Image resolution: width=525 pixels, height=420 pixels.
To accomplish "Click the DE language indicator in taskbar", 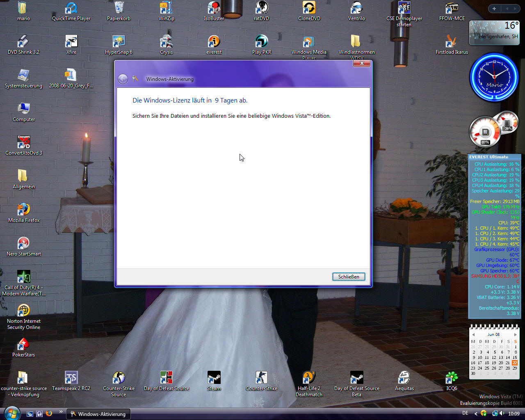I will coord(465,413).
